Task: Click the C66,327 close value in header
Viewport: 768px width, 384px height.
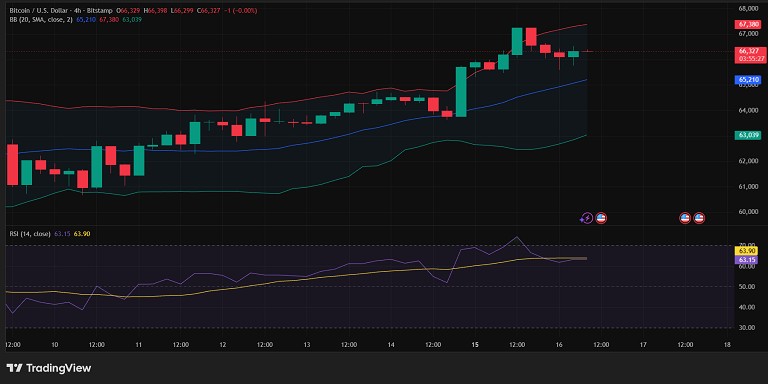Action: click(x=209, y=10)
